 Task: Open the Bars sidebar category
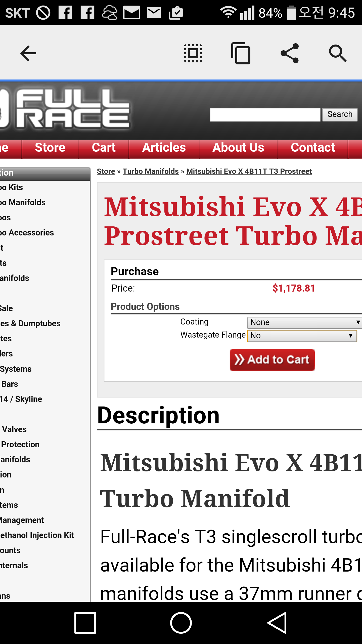click(x=10, y=384)
